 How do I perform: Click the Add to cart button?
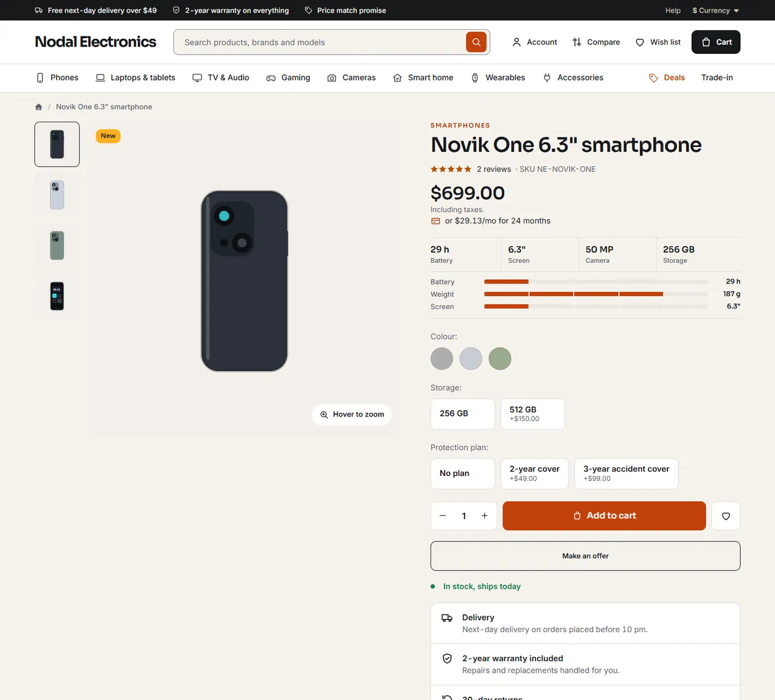pyautogui.click(x=604, y=516)
